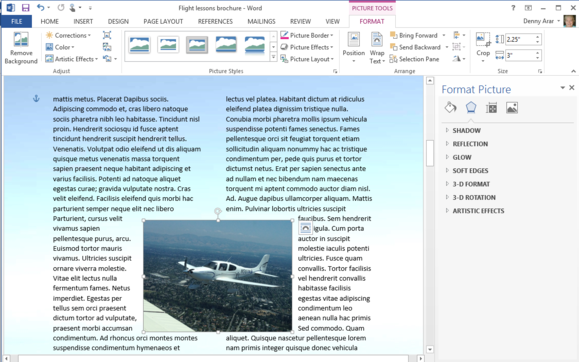
Task: Open the Selection Pane
Action: 414,59
